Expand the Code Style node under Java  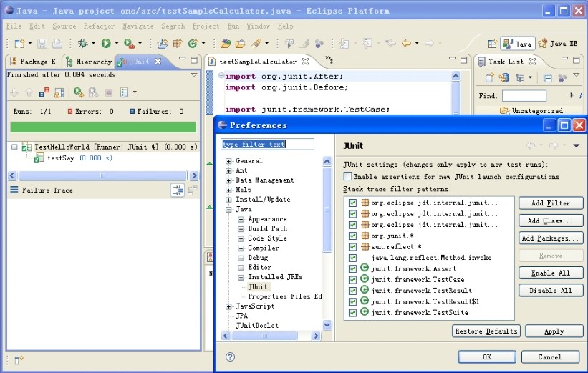click(241, 238)
